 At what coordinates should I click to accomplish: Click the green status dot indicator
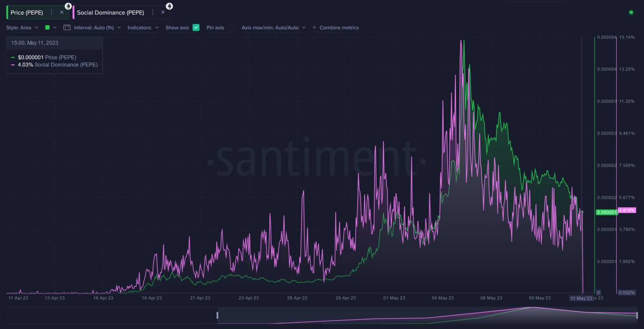point(631,13)
